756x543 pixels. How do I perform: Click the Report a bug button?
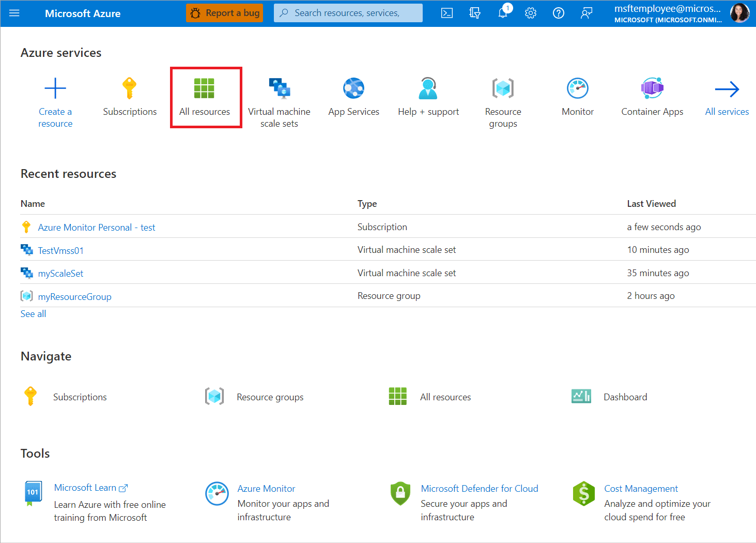click(225, 13)
